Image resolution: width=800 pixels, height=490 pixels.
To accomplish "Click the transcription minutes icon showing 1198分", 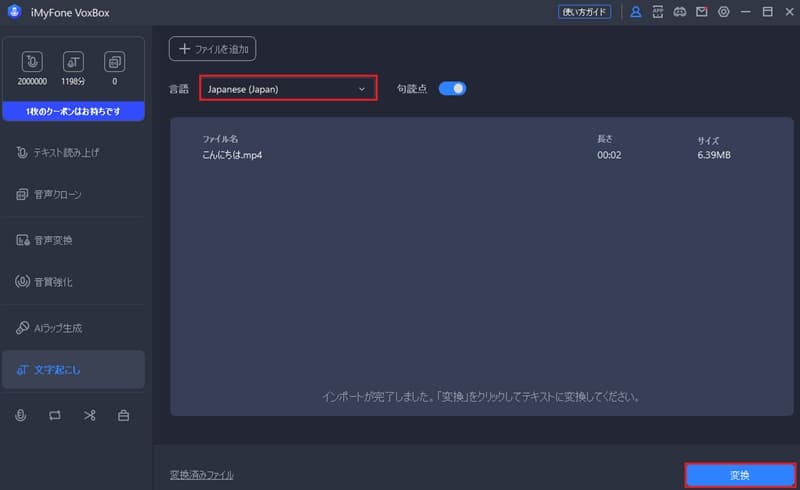I will click(x=73, y=62).
